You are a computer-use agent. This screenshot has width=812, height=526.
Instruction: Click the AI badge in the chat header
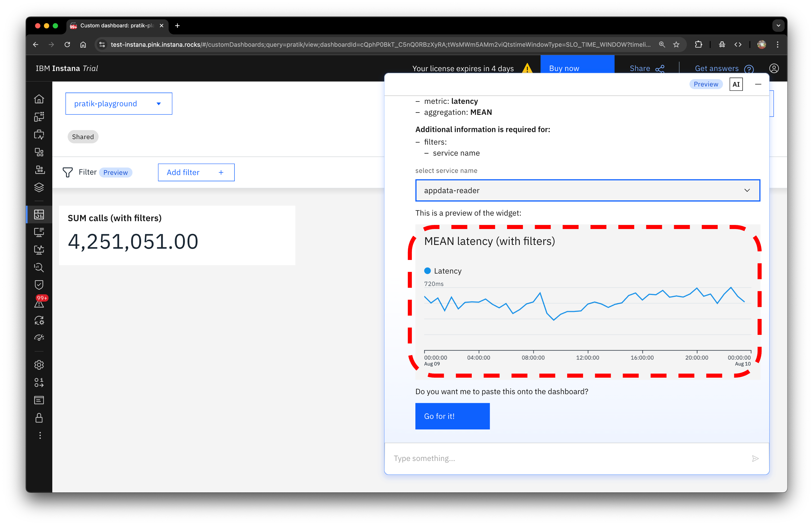736,84
